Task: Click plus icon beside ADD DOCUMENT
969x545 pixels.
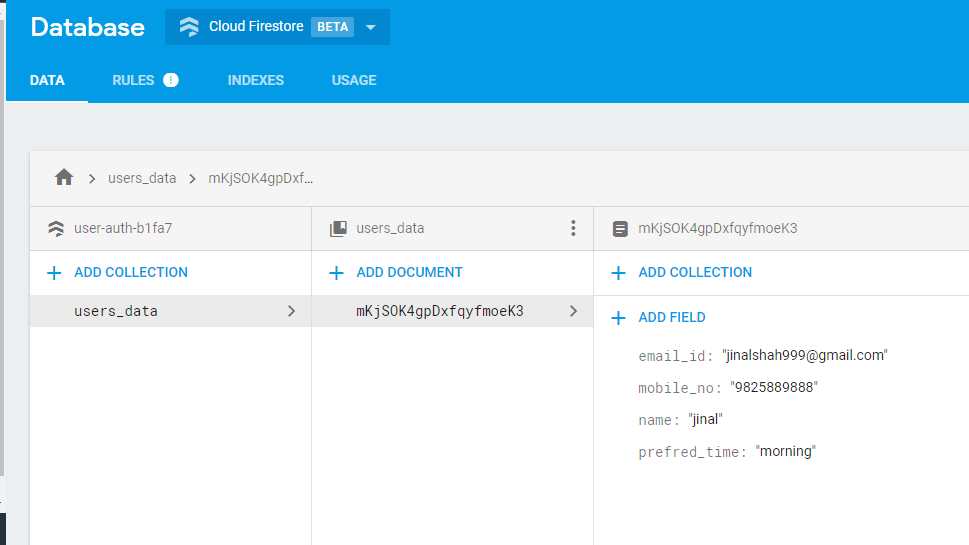Action: 336,272
